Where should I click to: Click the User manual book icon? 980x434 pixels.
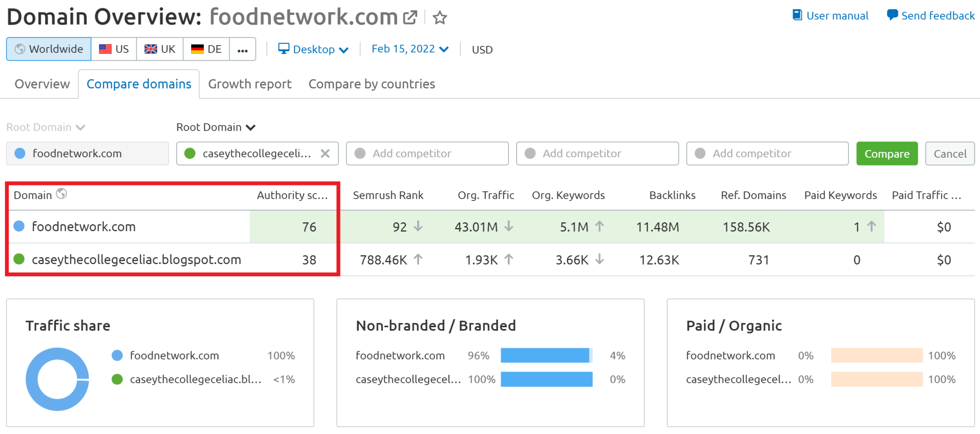coord(797,15)
